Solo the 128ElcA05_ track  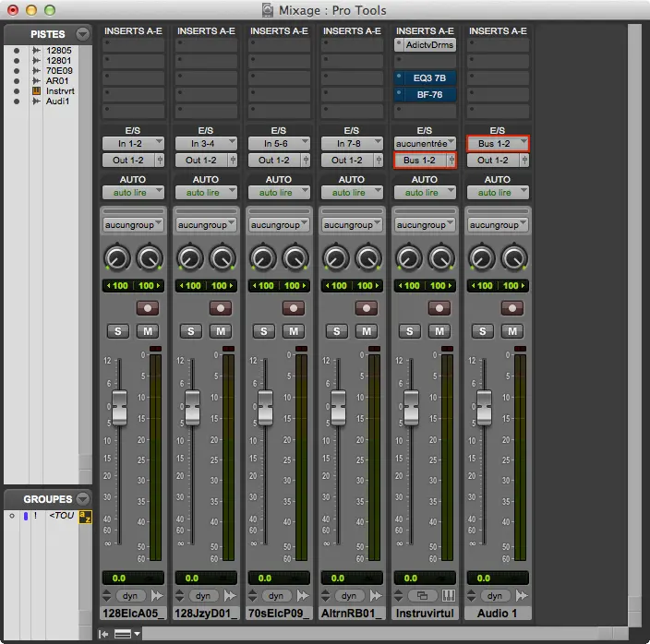118,331
